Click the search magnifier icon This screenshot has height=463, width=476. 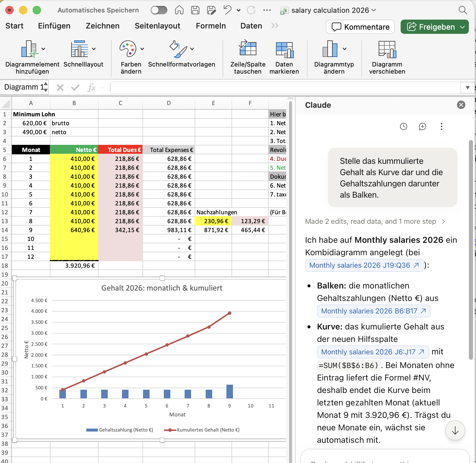[x=463, y=10]
